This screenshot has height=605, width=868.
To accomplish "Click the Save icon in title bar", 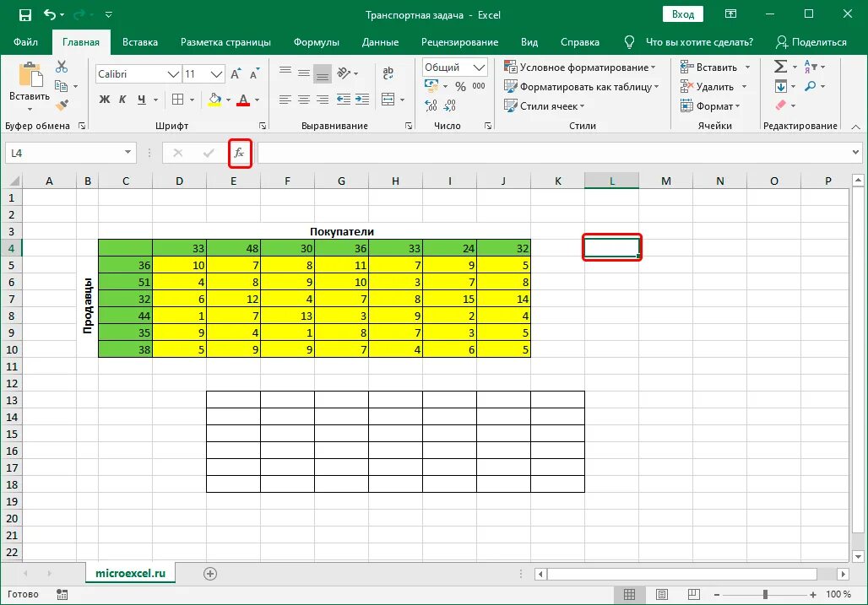I will coord(25,15).
